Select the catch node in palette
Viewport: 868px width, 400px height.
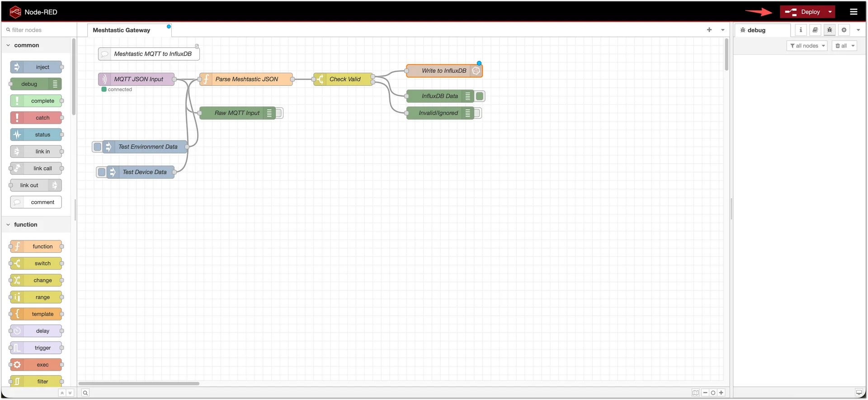click(x=36, y=118)
